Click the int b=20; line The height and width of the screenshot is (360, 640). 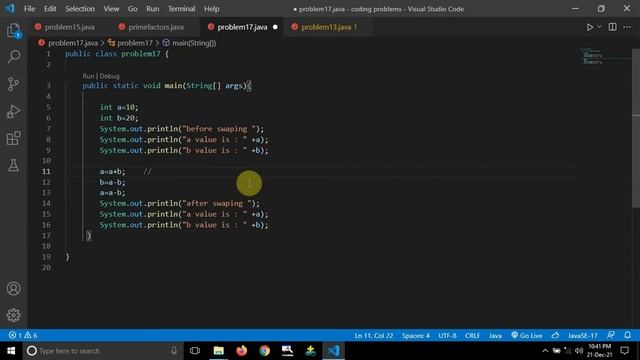coord(119,118)
